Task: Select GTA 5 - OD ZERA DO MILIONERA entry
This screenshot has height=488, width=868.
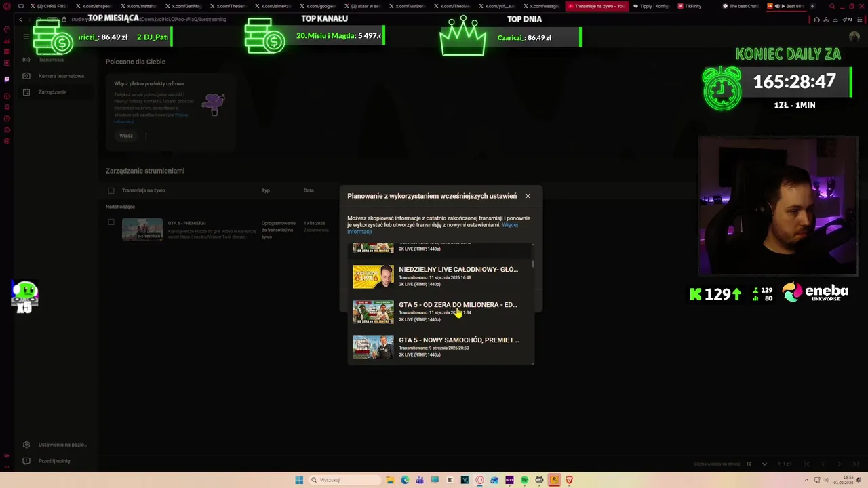Action: click(x=441, y=312)
